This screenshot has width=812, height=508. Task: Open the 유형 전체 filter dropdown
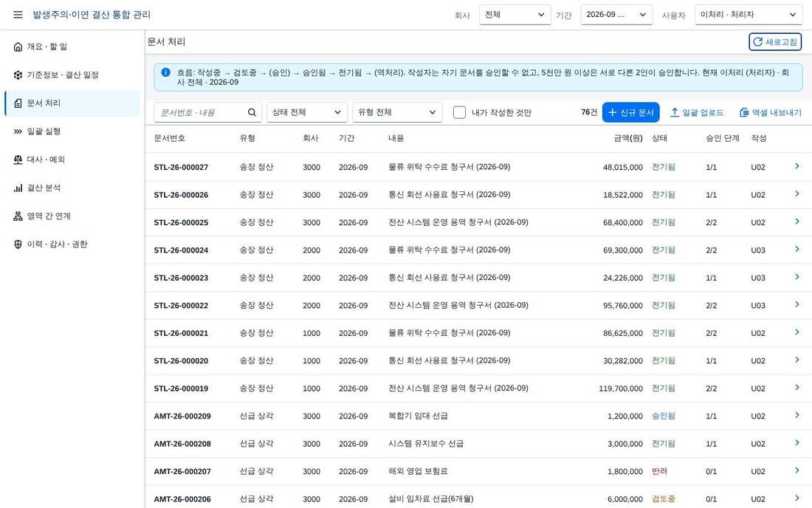[397, 112]
